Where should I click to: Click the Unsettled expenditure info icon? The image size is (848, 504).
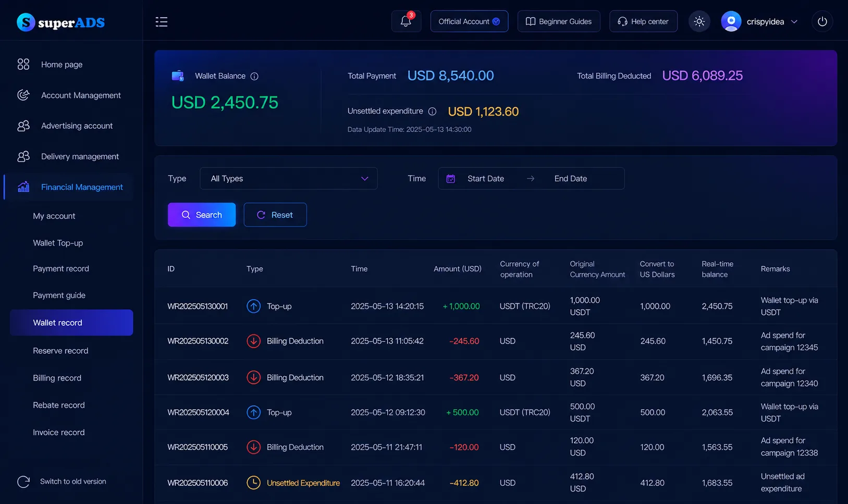[x=432, y=112]
